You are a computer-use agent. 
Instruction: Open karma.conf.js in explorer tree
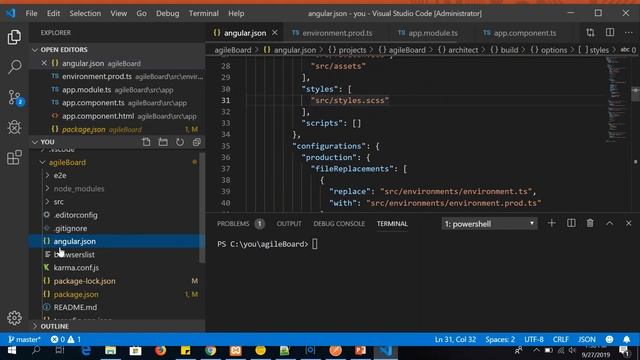[116, 268]
